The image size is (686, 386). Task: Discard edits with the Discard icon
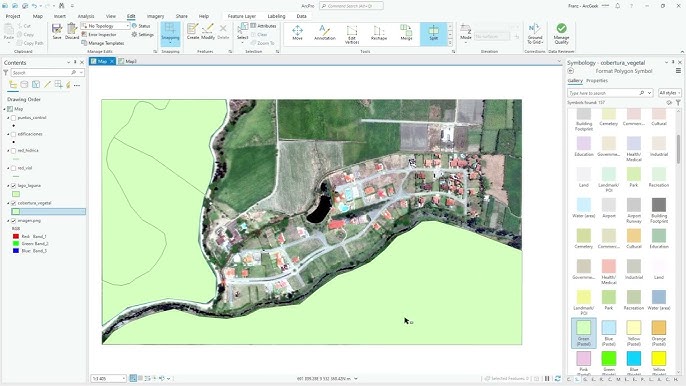72,32
